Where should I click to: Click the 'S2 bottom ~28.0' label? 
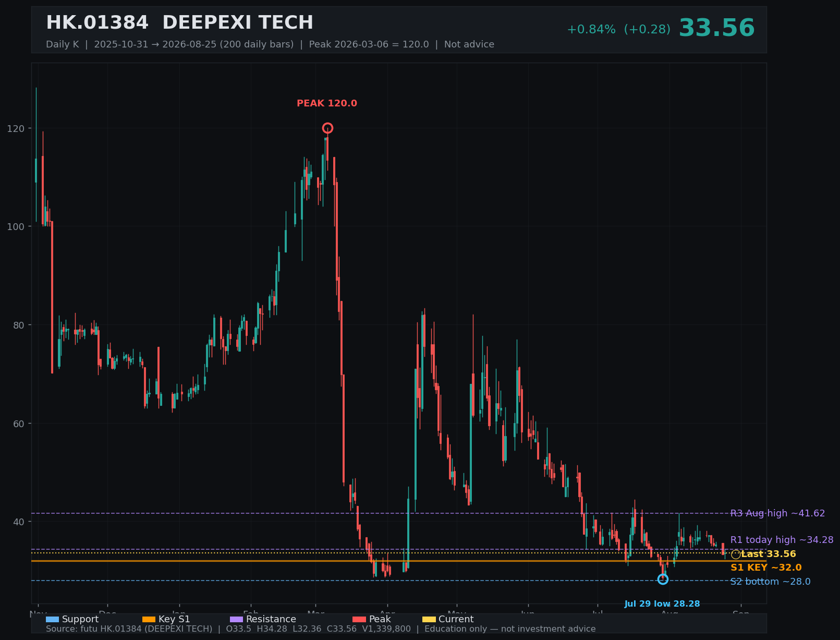tap(770, 582)
